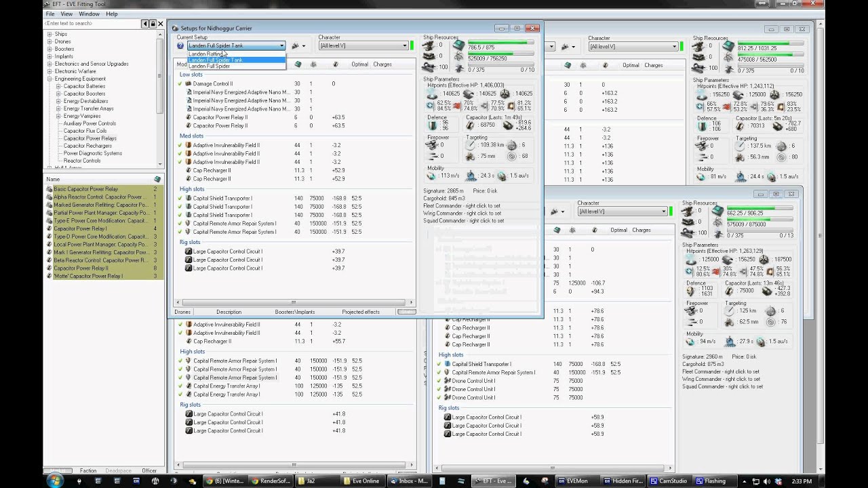The width and height of the screenshot is (868, 488).
Task: Collapse the Engineering Equipment tree node
Action: [49, 79]
